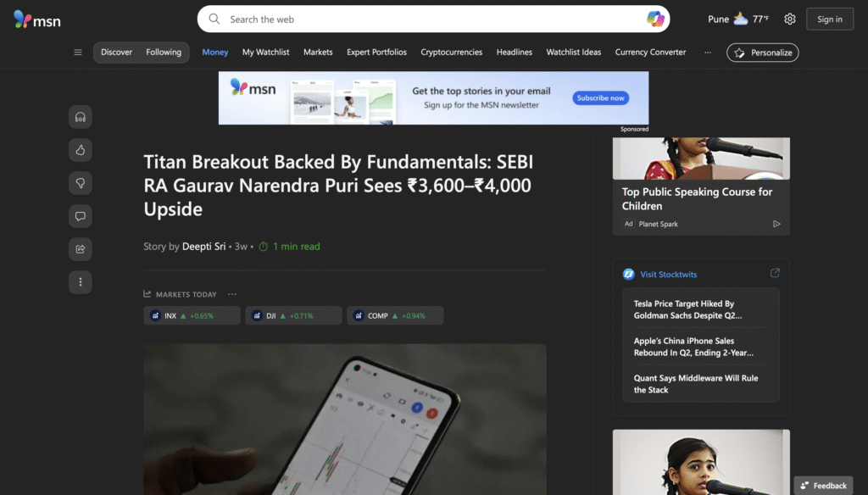
Task: Switch to the Discover feed
Action: tap(116, 52)
